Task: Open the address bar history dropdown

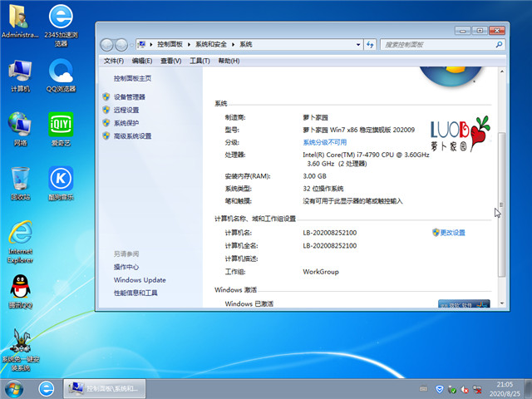Action: click(x=358, y=44)
